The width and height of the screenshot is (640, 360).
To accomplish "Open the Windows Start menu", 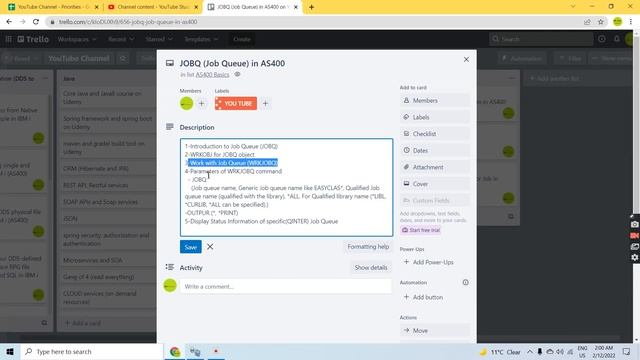I will (x=10, y=351).
